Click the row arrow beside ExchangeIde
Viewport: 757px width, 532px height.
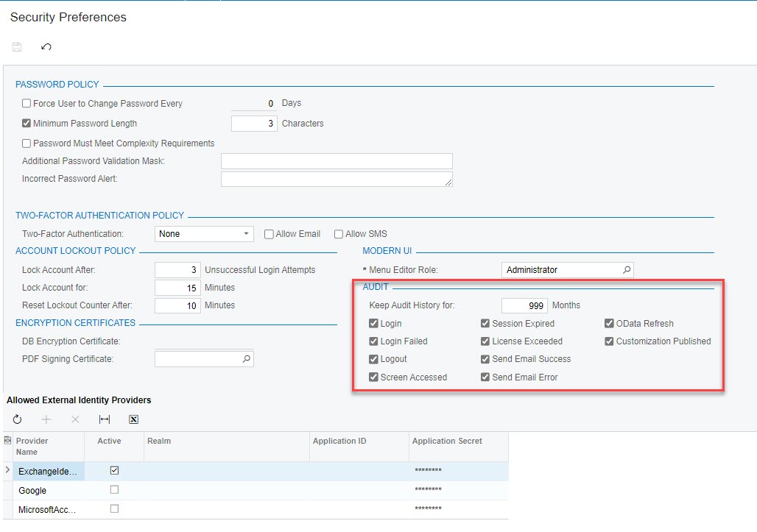(7, 469)
